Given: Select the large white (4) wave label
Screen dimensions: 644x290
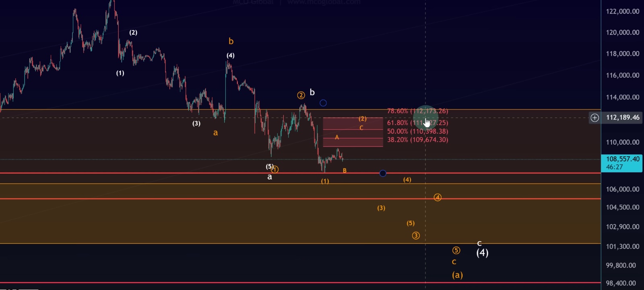Looking at the screenshot, I should point(482,253).
